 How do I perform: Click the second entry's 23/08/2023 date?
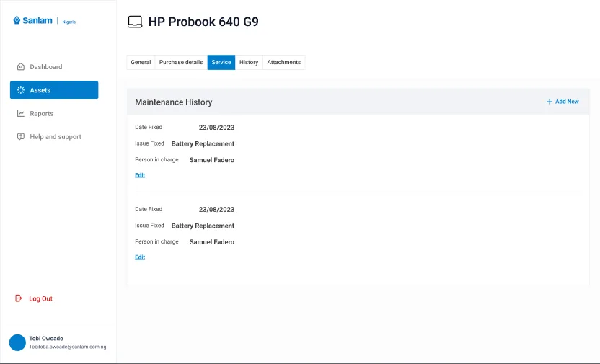[216, 210]
